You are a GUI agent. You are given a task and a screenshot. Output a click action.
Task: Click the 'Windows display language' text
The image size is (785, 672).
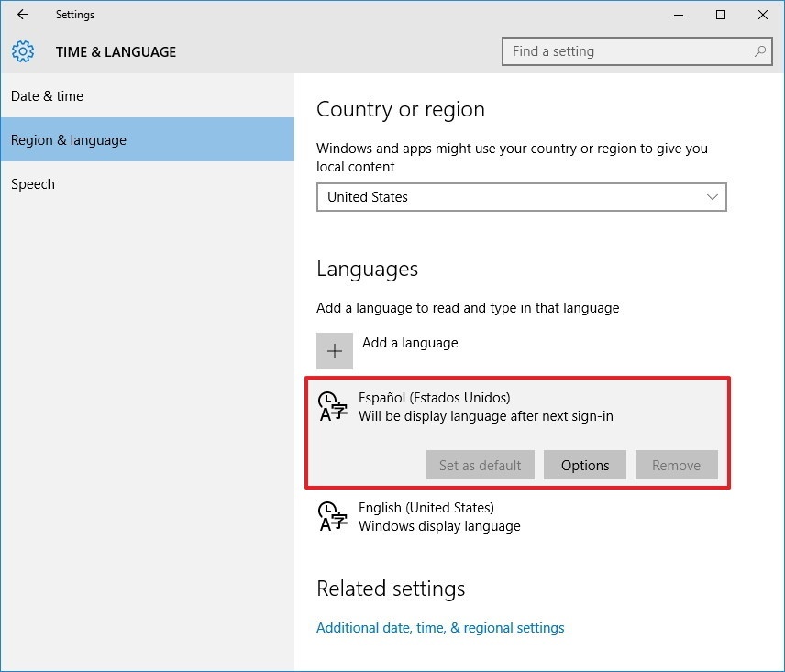click(x=439, y=526)
